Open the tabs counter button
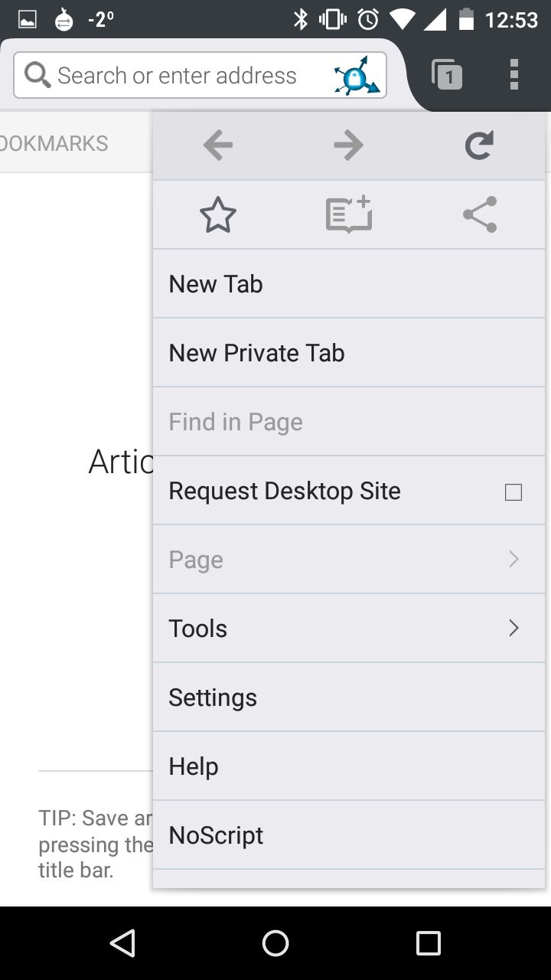551x980 pixels. click(x=447, y=75)
